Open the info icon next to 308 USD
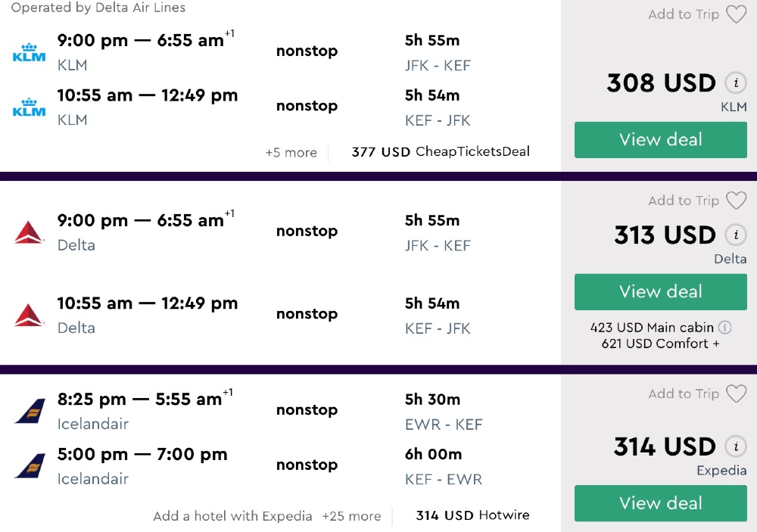757x532 pixels. click(x=735, y=82)
